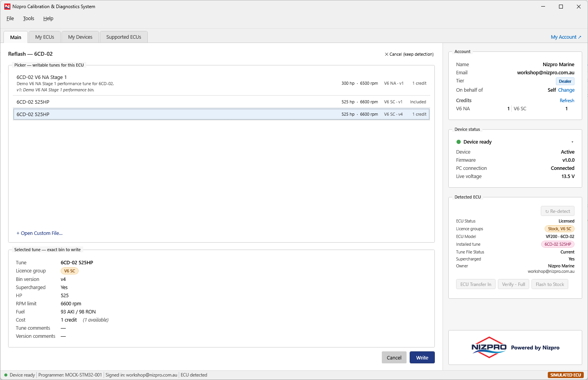Click the SIMULATED ECU status badge
Viewport: 588px width, 380px height.
pos(566,375)
